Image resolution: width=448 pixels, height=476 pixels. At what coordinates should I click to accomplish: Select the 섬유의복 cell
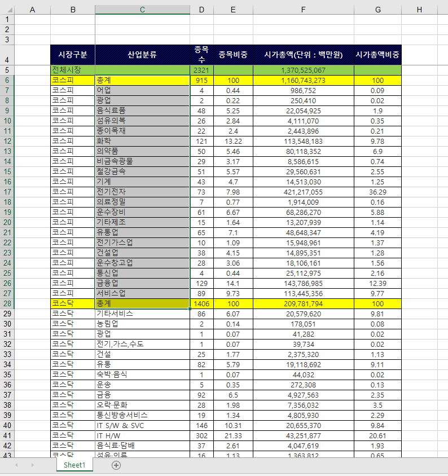[142, 121]
